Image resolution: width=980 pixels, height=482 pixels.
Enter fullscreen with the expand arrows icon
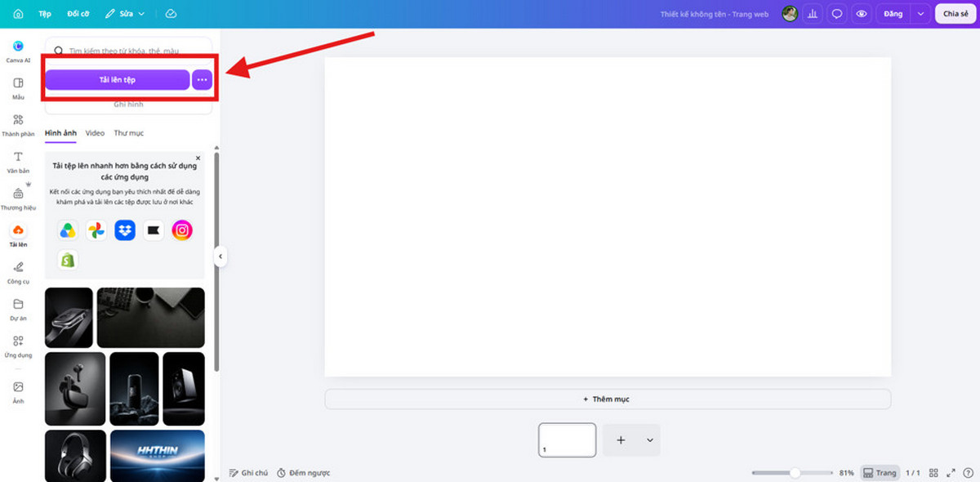[951, 473]
